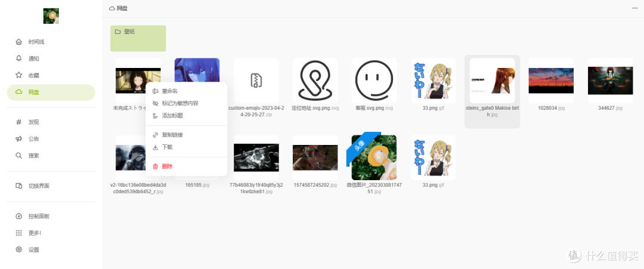
Task: Click the switch-interface icon beside 切换界面
Action: 18,185
